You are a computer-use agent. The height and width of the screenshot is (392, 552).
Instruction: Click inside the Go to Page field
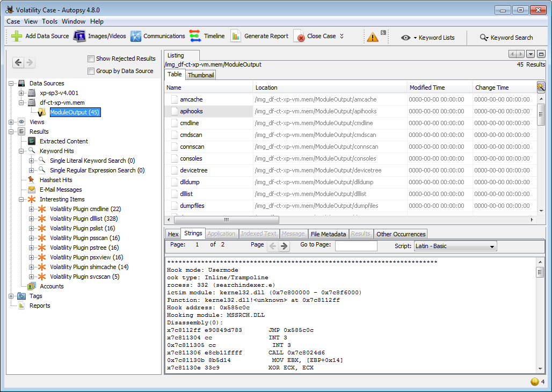(355, 246)
